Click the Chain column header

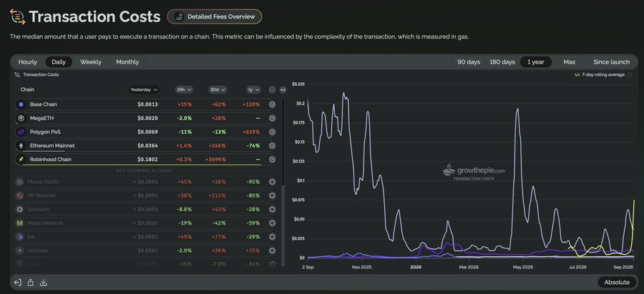[27, 89]
